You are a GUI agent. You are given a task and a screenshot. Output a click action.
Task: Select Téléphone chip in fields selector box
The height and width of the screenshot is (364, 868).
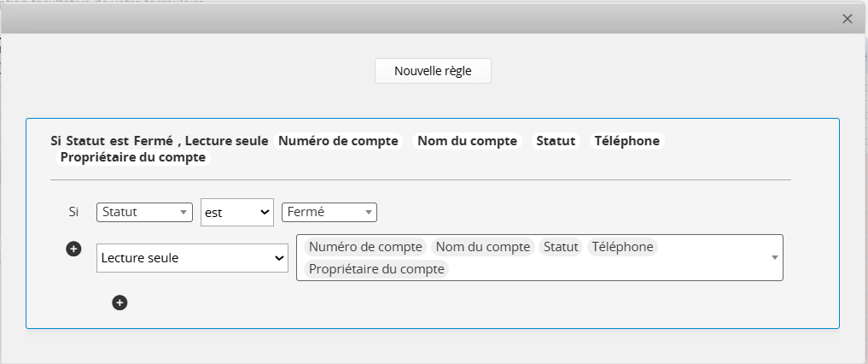[x=622, y=247]
